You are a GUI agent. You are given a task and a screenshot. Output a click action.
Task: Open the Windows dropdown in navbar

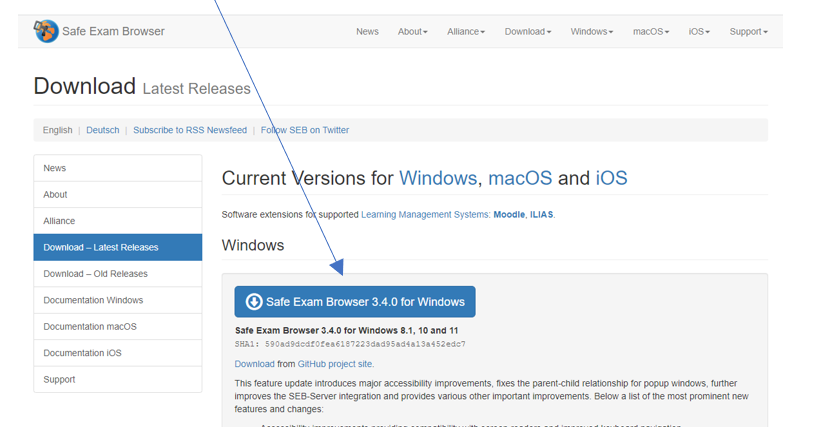[592, 32]
